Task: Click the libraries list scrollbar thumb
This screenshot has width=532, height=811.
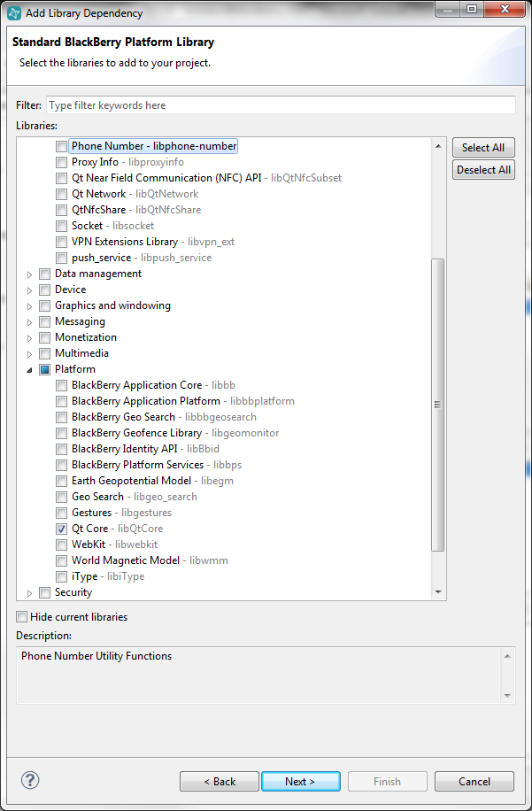Action: [438, 405]
